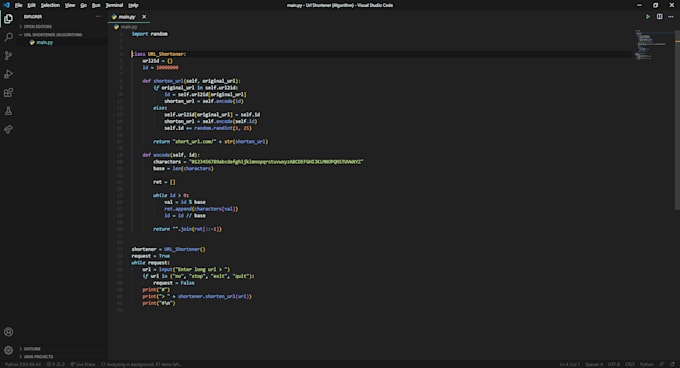The width and height of the screenshot is (680, 368).
Task: Open the Source Control view icon
Action: pyautogui.click(x=8, y=55)
